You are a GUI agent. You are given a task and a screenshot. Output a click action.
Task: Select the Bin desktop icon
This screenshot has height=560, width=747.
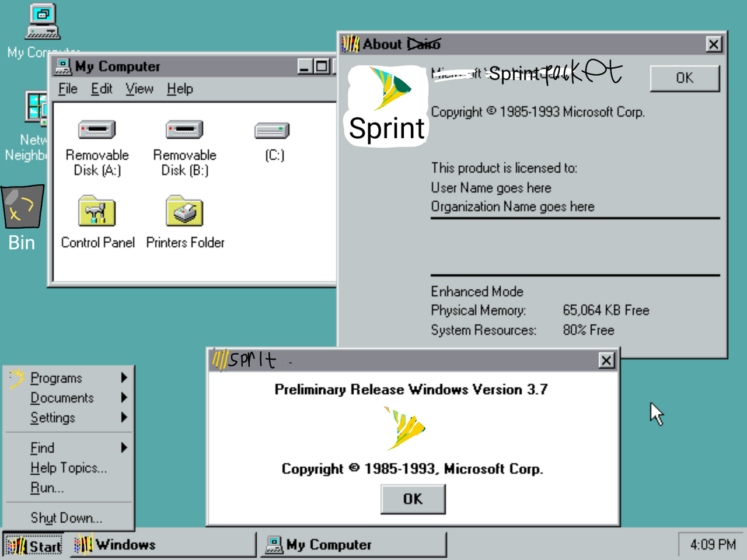[22, 207]
